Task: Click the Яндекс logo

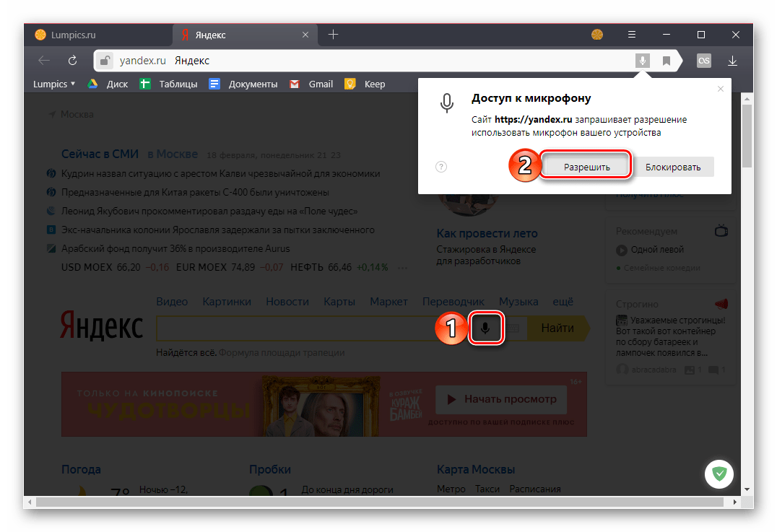Action: [x=102, y=326]
